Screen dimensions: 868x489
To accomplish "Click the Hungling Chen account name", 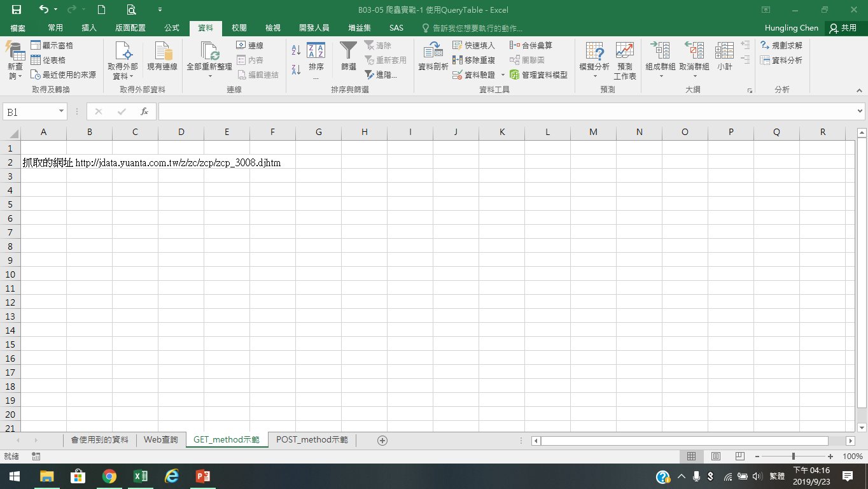I will 791,28.
